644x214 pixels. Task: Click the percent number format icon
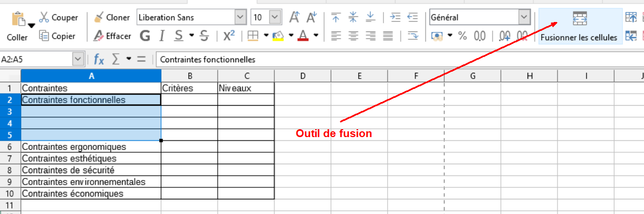[x=463, y=36]
